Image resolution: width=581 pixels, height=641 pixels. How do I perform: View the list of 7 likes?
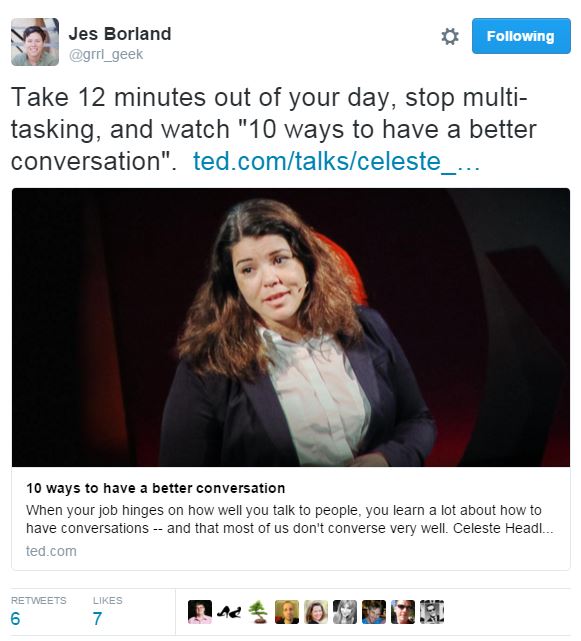click(x=108, y=611)
